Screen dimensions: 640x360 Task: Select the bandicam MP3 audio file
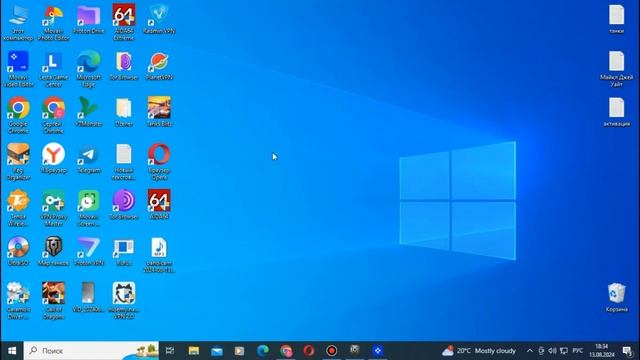tap(159, 255)
